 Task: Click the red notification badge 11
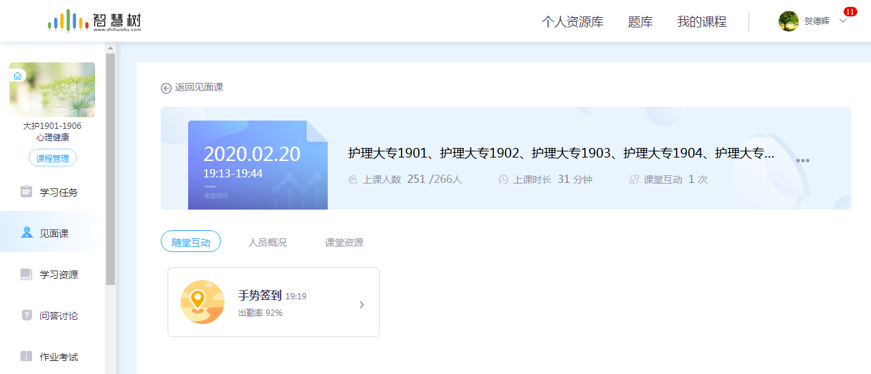point(849,11)
